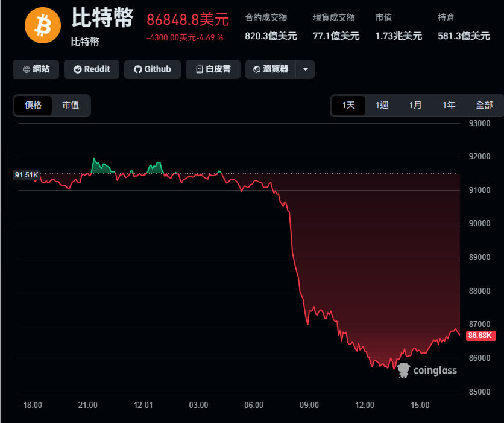Click the Github octocat icon

[137, 69]
